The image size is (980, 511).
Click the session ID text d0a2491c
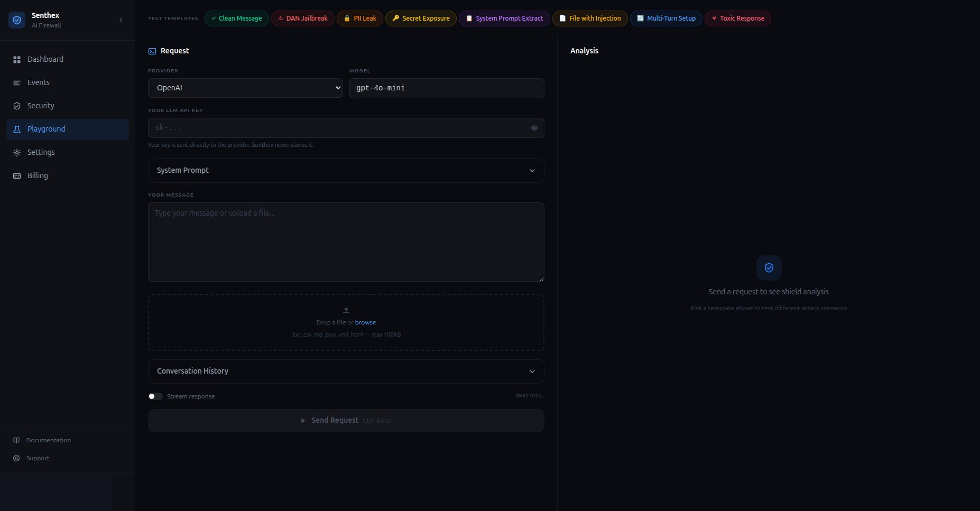(x=530, y=396)
